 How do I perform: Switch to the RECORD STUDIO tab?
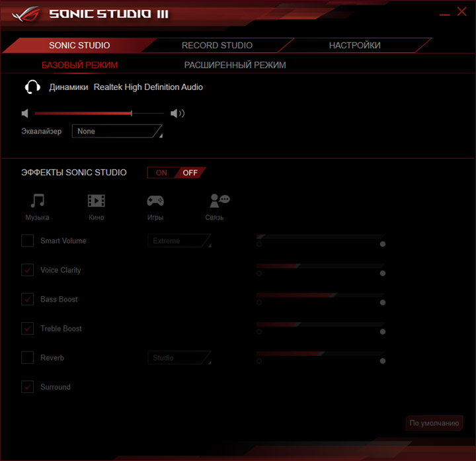click(x=217, y=45)
